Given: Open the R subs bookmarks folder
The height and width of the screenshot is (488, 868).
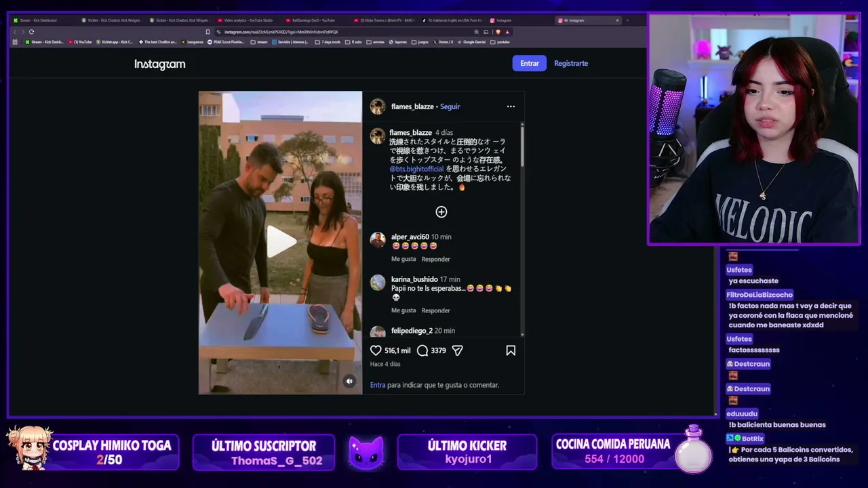Looking at the screenshot, I should [x=353, y=42].
